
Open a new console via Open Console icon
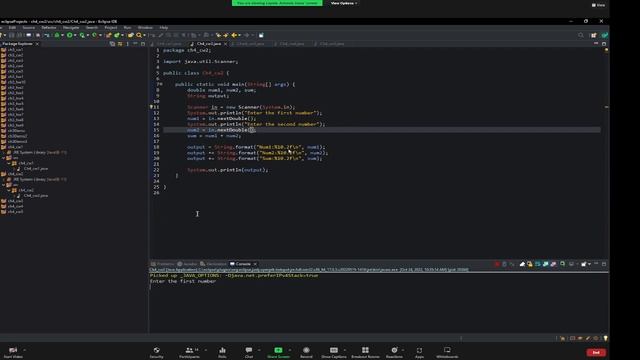coord(584,264)
